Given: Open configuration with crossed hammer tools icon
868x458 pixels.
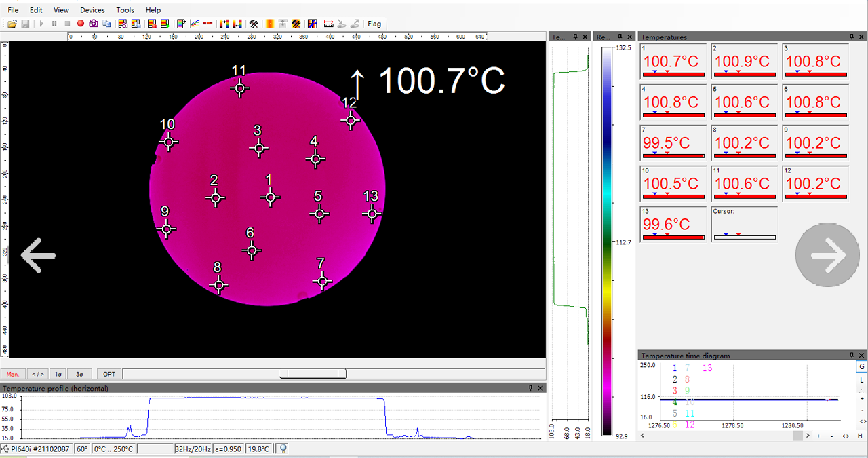Looking at the screenshot, I should (x=254, y=24).
